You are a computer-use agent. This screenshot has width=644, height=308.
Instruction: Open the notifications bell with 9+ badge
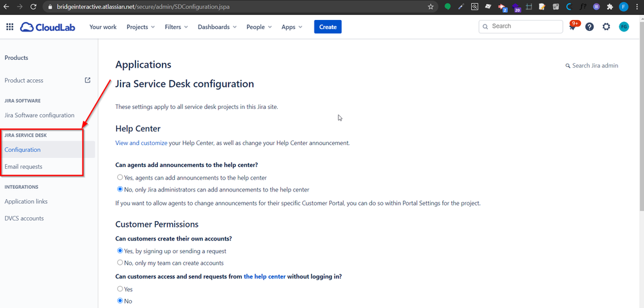573,26
